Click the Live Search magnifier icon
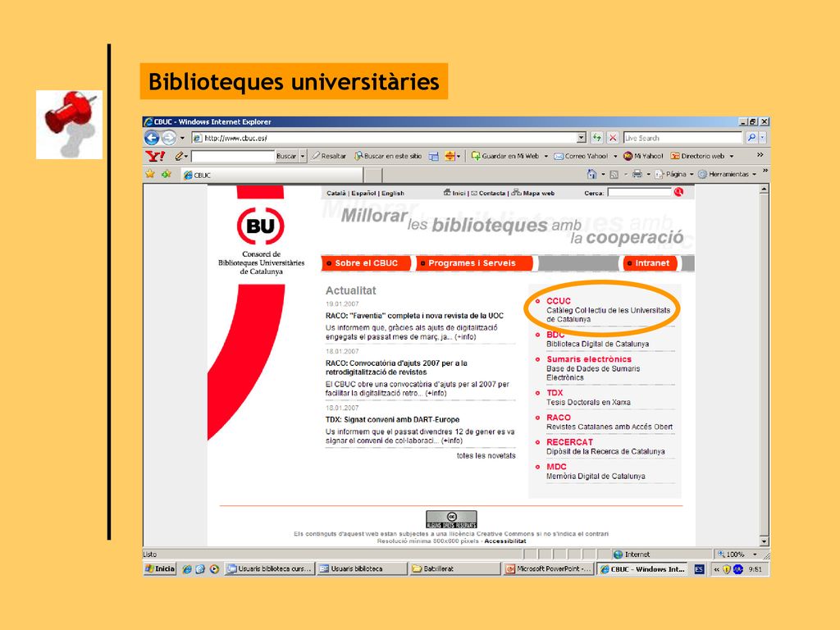Screen dimensions: 840x630 tap(751, 138)
